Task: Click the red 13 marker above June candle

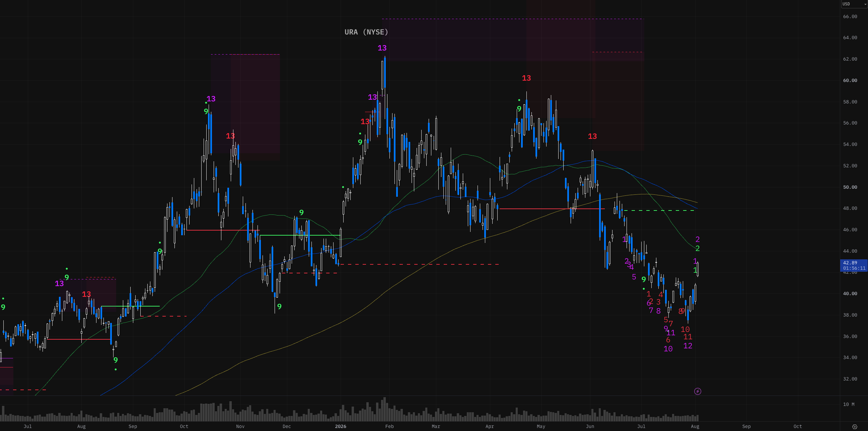Action: (592, 137)
